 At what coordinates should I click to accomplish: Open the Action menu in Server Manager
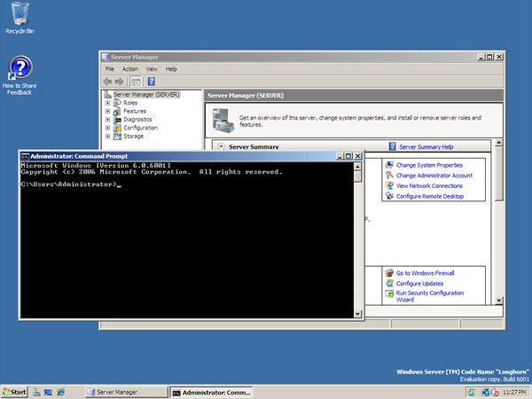(x=130, y=69)
